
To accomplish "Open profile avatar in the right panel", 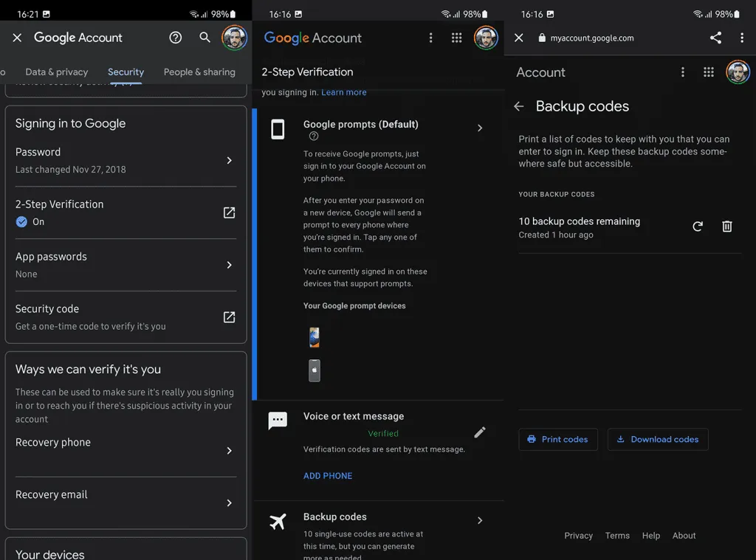I will coord(738,72).
